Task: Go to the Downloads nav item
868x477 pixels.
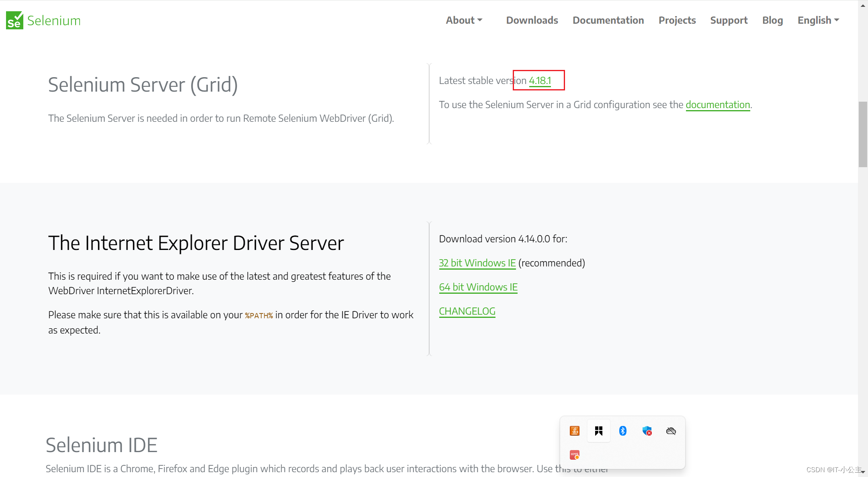Action: click(x=532, y=20)
